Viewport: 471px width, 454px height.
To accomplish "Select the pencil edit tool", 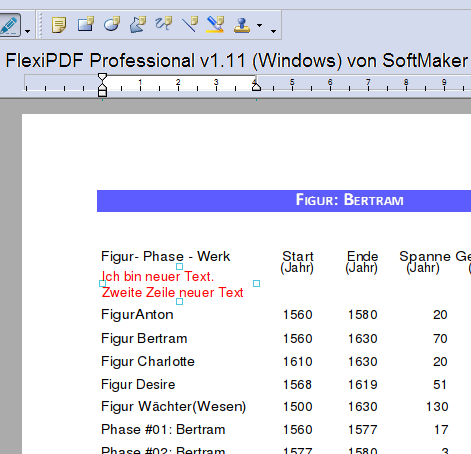I will tap(9, 25).
